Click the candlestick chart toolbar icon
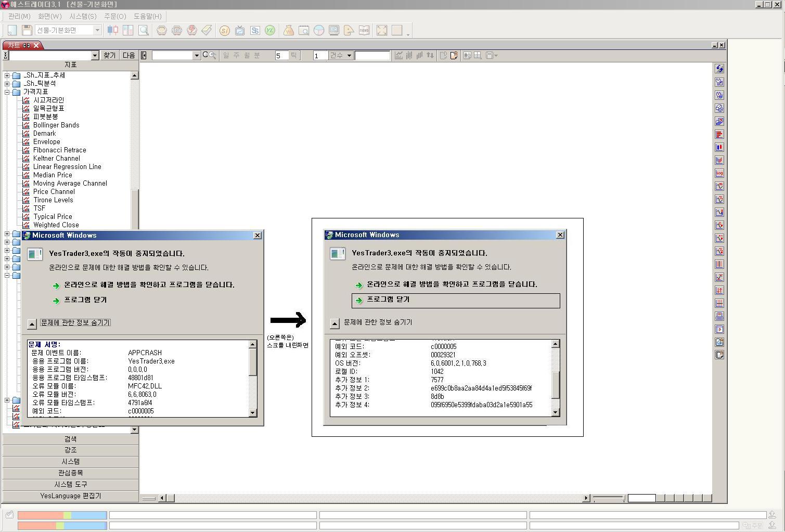 coord(112,30)
